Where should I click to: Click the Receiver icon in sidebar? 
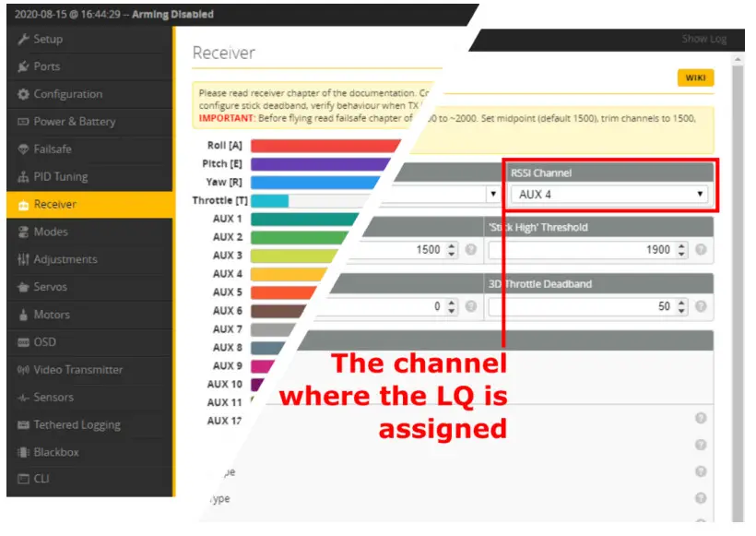[x=23, y=205]
